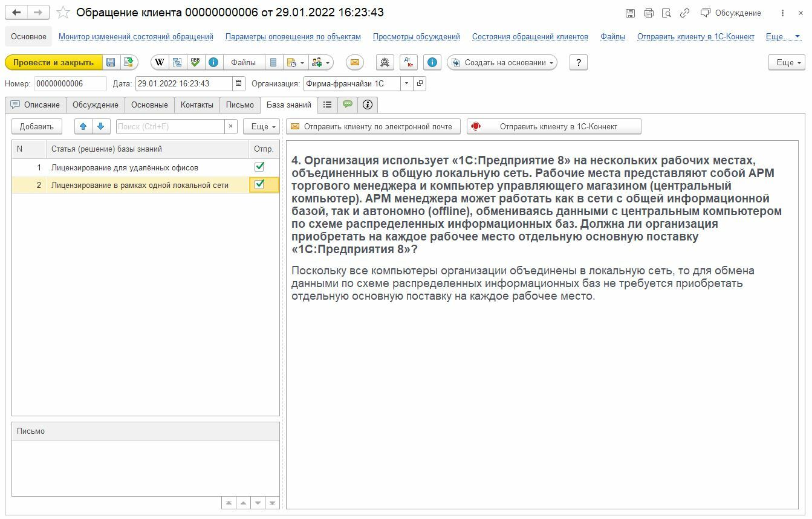This screenshot has height=519, width=812.
Task: Expand the Еще... navigation links dropdown
Action: click(783, 36)
